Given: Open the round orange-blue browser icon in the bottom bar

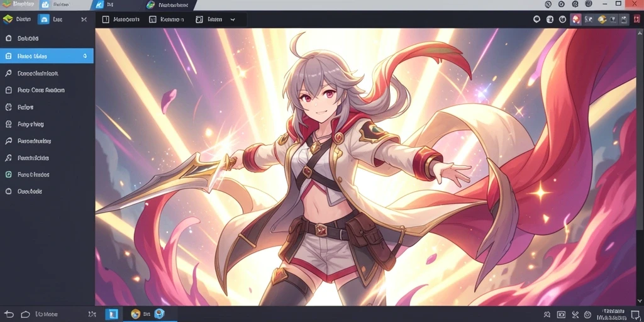Looking at the screenshot, I should pos(136,314).
